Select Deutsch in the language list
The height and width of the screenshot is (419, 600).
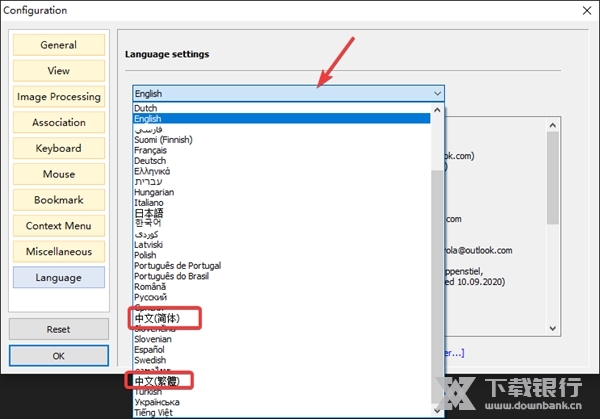[x=150, y=160]
